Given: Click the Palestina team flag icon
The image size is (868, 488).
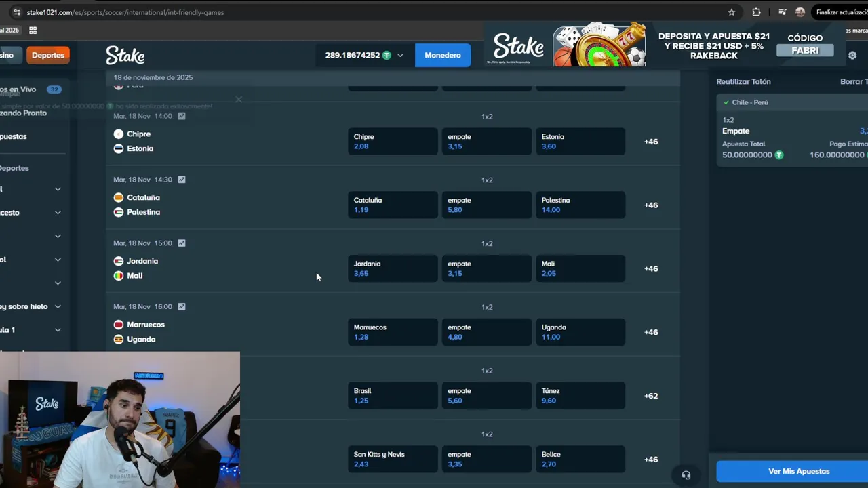Looking at the screenshot, I should 119,212.
